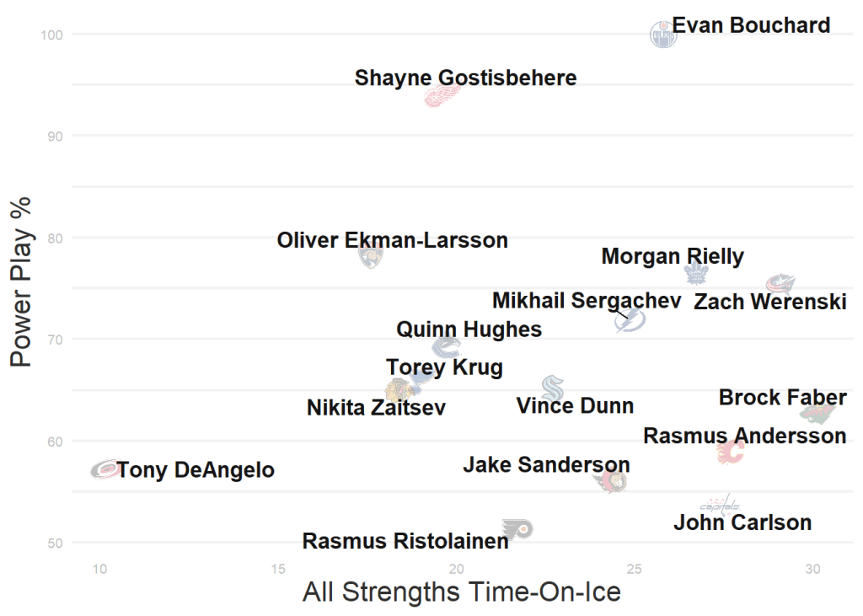Click the Chicago Blackhawks logo point
The width and height of the screenshot is (863, 616).
(x=397, y=390)
